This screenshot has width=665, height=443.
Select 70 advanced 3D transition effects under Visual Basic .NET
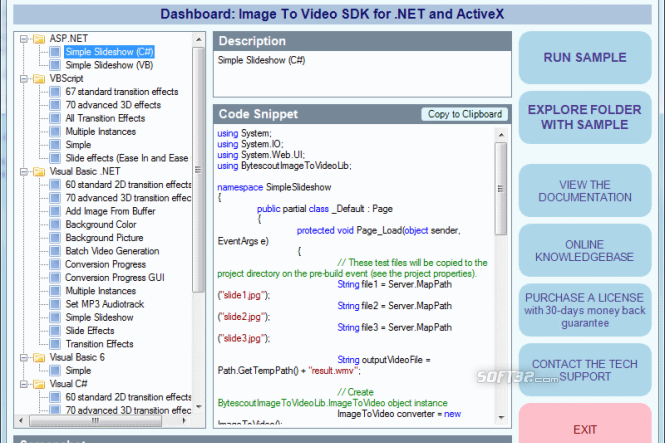[128, 198]
